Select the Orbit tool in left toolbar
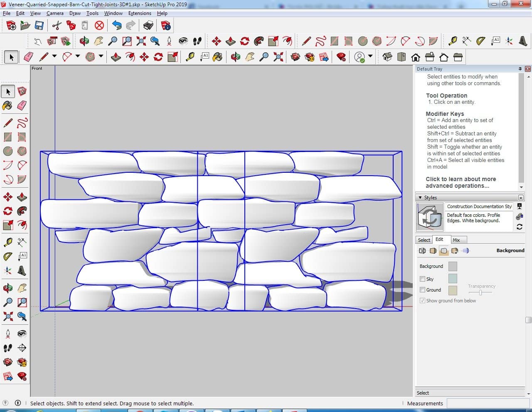The width and height of the screenshot is (532, 412). point(7,288)
